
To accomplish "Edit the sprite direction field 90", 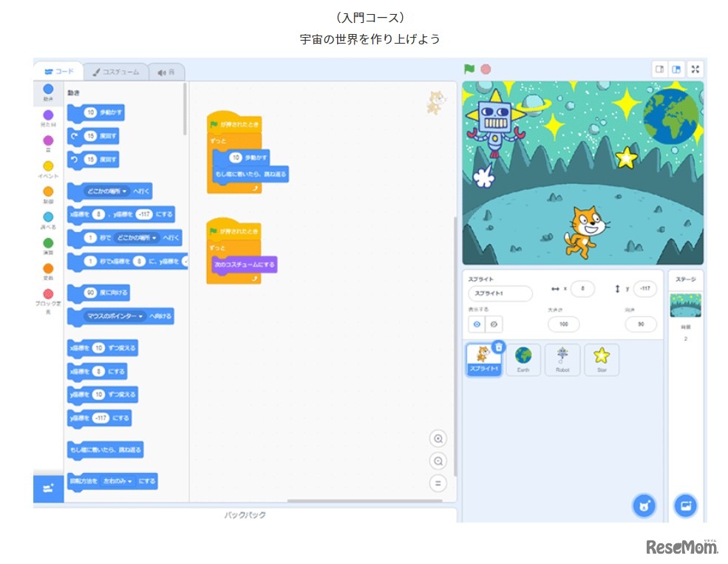I will pos(641,324).
